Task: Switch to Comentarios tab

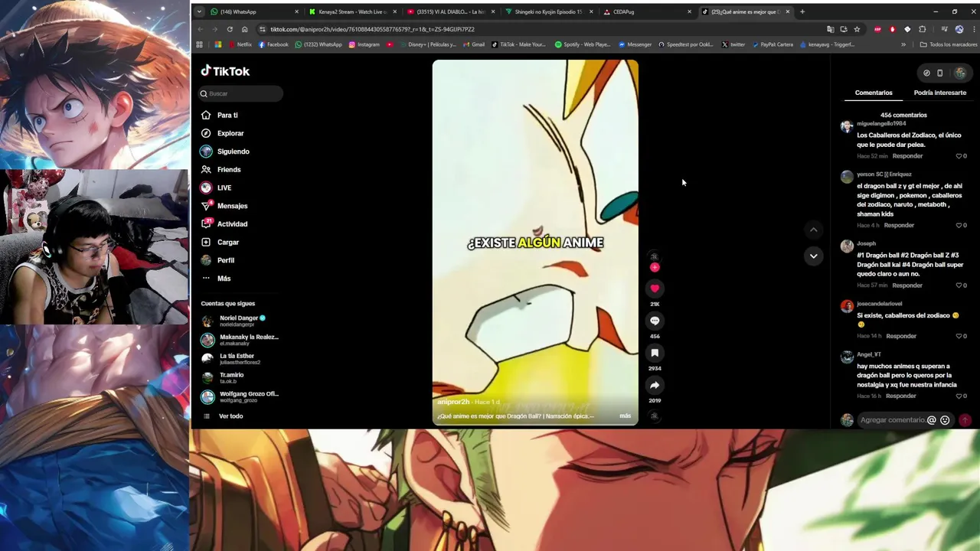Action: 874,93
